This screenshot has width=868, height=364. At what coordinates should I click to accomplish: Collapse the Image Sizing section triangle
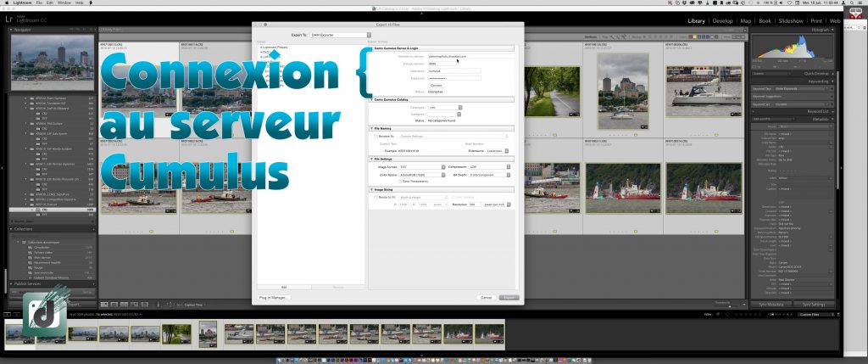(x=371, y=189)
